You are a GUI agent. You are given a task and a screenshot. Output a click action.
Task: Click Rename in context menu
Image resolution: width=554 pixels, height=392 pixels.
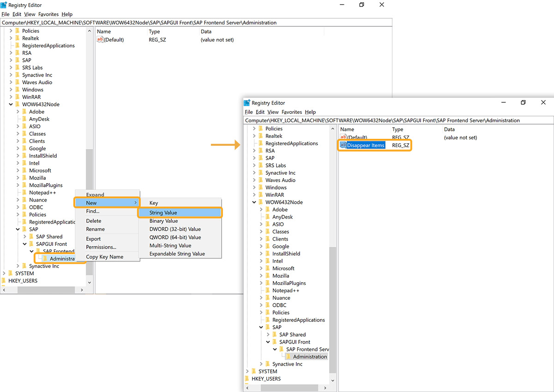[x=107, y=229]
